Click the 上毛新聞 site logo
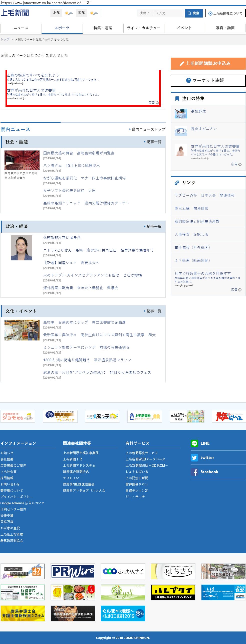The height and width of the screenshot is (644, 246). [15, 13]
